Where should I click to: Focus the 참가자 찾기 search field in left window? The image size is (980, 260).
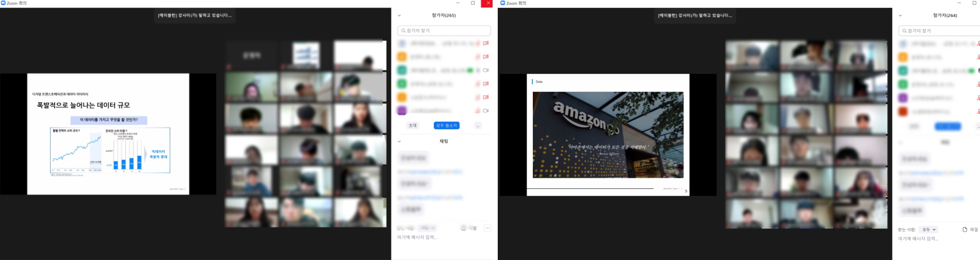(x=444, y=30)
